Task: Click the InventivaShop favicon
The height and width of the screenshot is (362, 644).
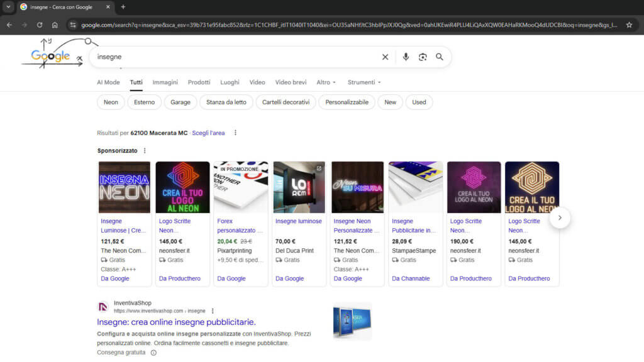Action: pos(103,307)
